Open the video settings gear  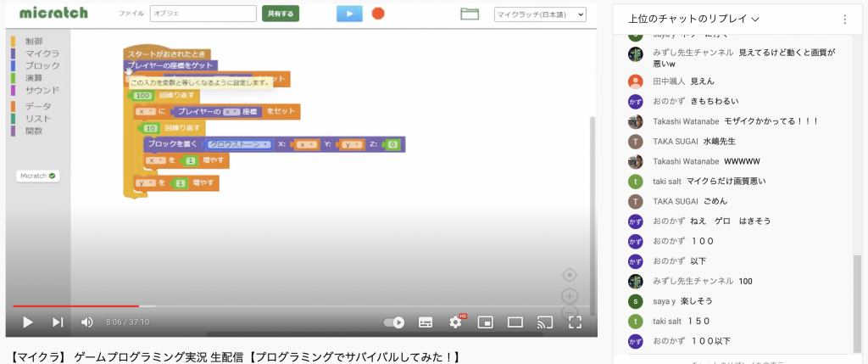(455, 322)
